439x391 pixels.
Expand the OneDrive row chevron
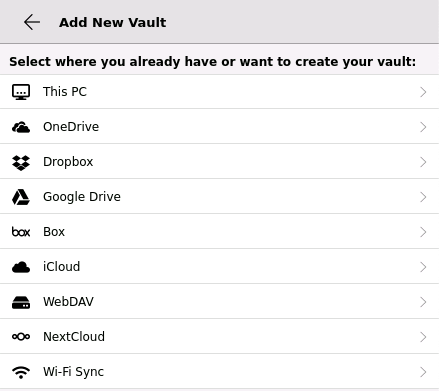(423, 127)
